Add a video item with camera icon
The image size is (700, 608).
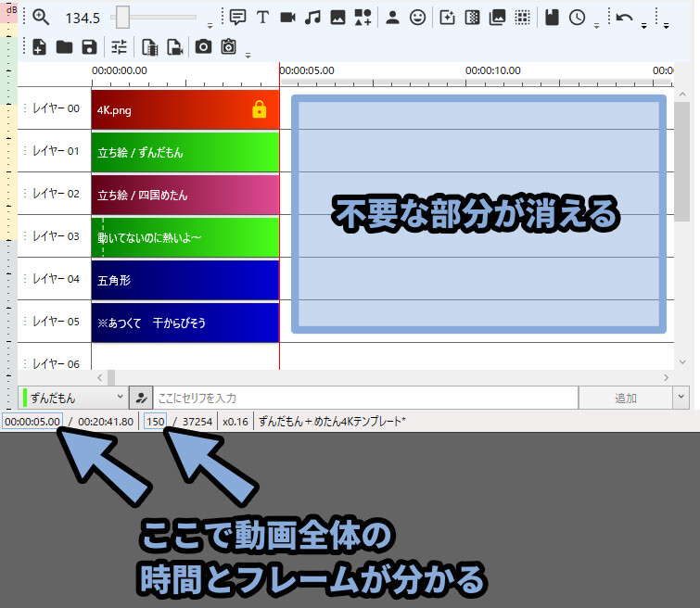click(287, 18)
